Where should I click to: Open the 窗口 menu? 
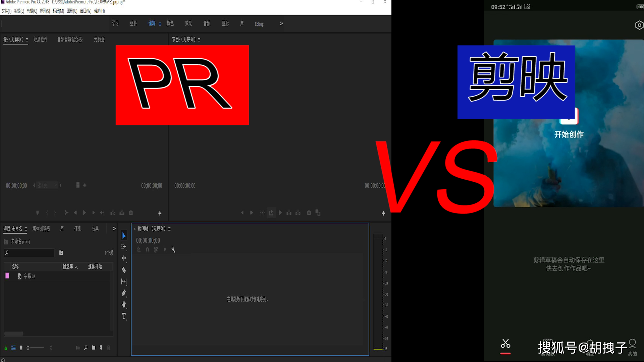[86, 11]
